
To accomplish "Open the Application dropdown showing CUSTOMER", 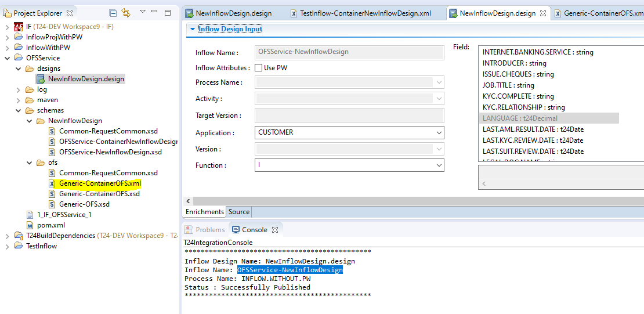I will tap(438, 133).
